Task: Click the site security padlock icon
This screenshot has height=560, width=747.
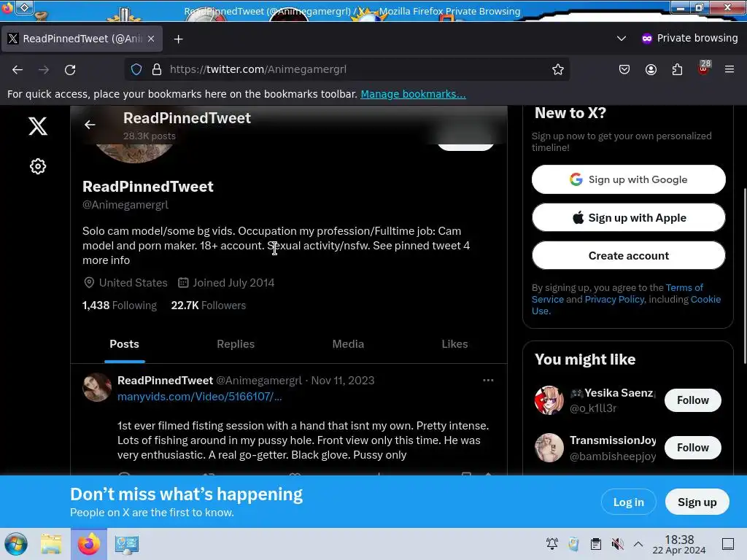Action: [x=157, y=69]
